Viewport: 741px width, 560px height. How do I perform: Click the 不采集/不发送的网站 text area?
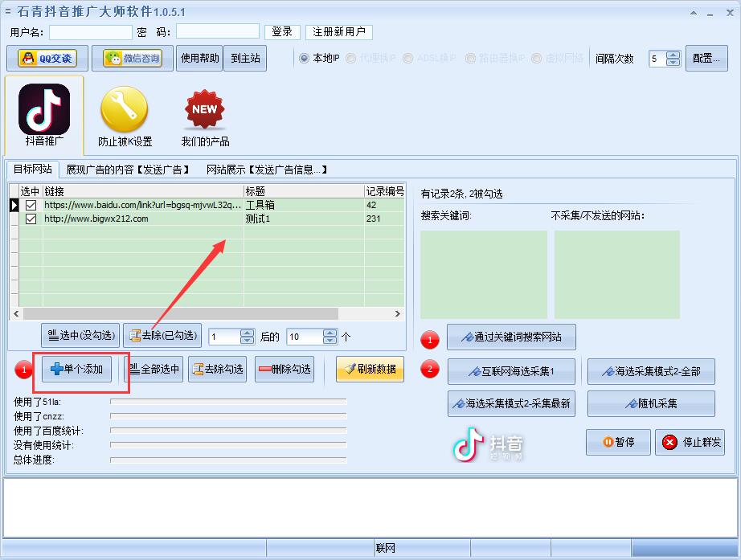point(616,275)
